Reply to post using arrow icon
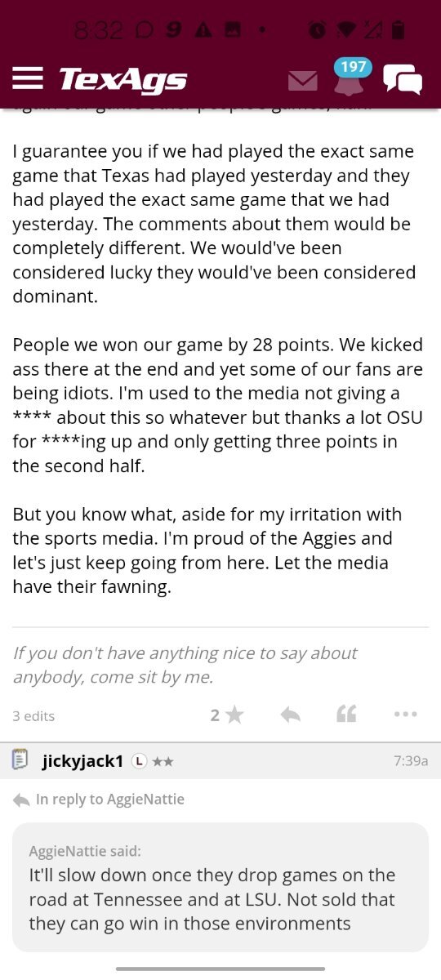Screen dimensions: 441x980 coord(290,715)
